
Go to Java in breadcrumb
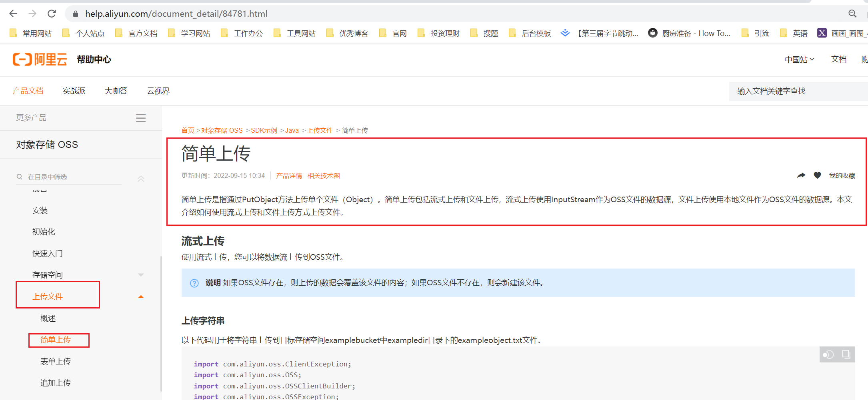pyautogui.click(x=292, y=130)
